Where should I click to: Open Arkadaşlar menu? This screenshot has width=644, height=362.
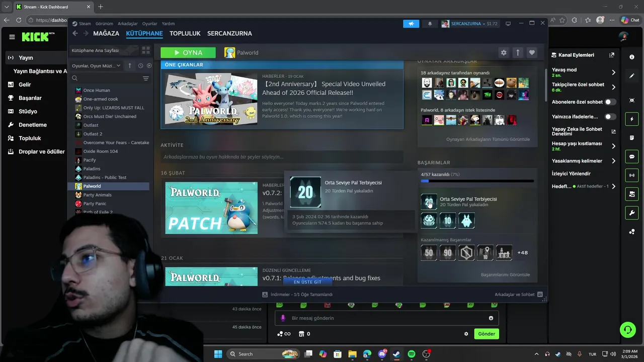point(128,24)
